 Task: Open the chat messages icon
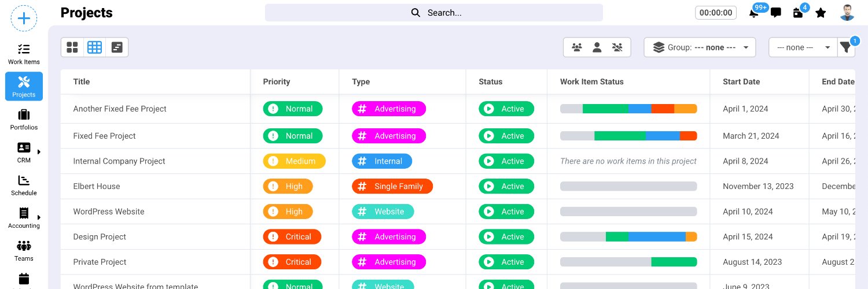click(x=776, y=13)
